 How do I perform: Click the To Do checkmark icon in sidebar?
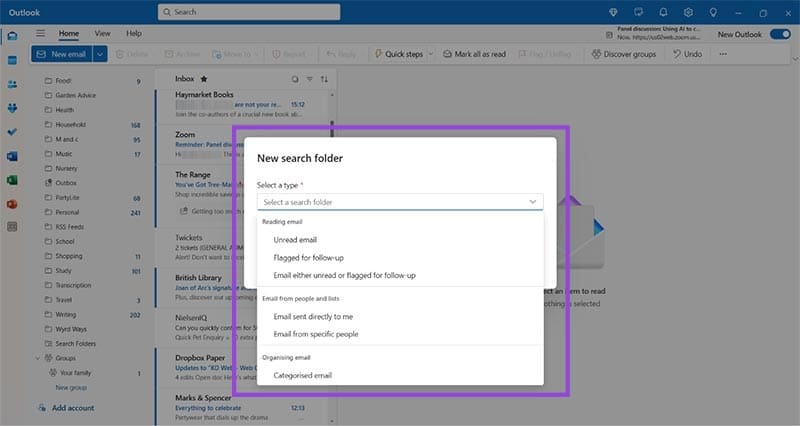[12, 132]
